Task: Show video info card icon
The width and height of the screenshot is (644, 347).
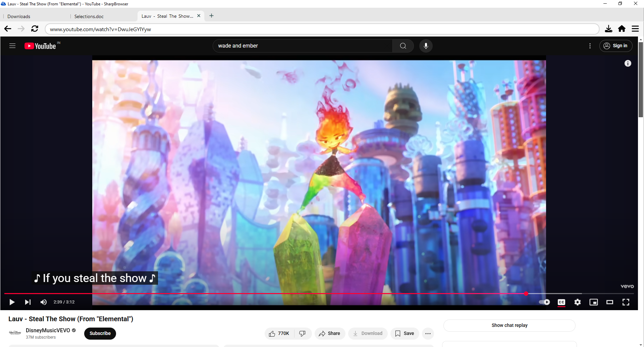Action: point(628,63)
